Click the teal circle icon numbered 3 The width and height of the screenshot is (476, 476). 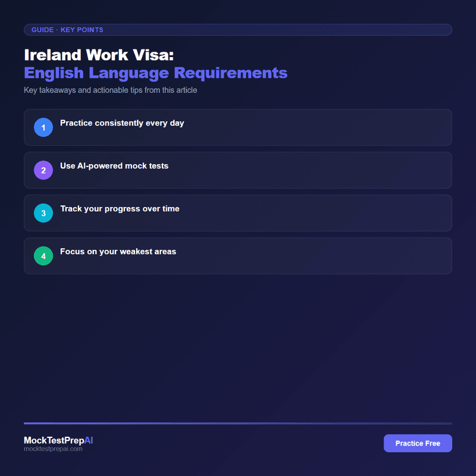[43, 213]
